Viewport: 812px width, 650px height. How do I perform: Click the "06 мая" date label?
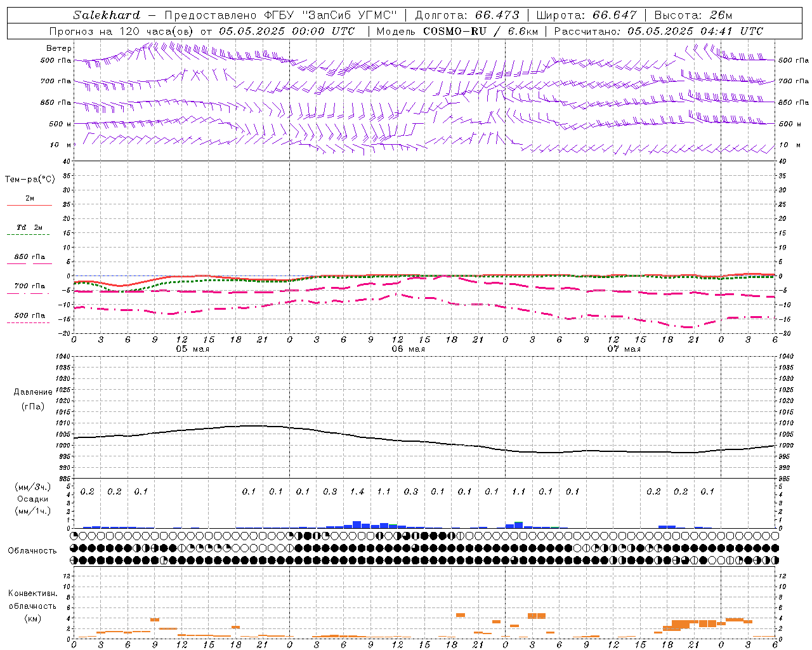(x=408, y=349)
